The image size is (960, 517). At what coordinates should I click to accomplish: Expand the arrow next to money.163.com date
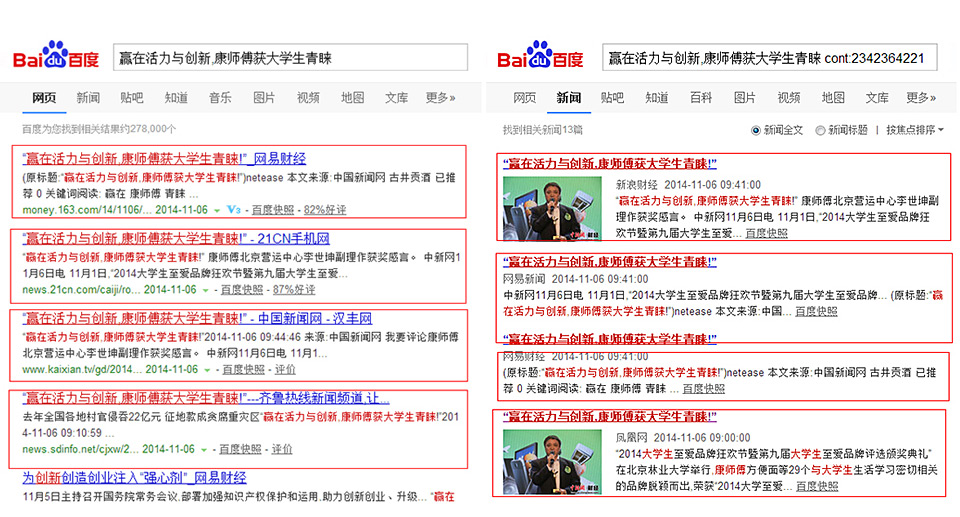(217, 210)
